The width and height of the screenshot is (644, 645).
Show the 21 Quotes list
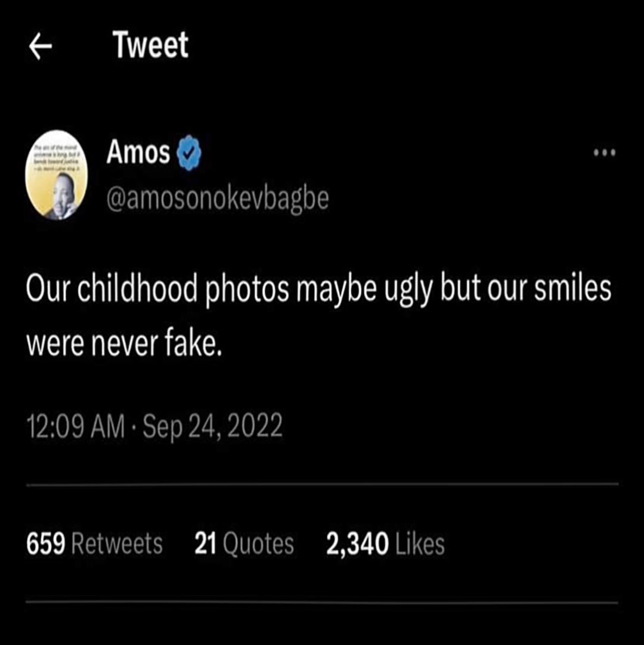coord(244,544)
